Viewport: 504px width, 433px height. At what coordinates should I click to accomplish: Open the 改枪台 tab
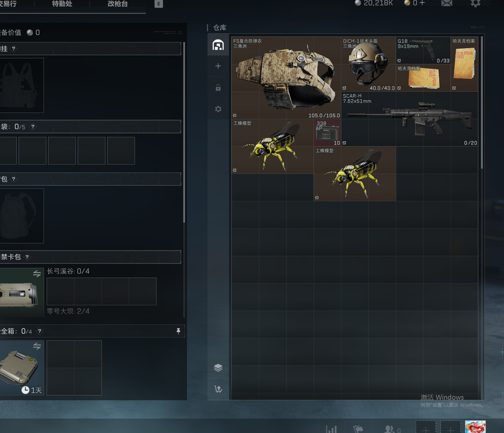(118, 4)
